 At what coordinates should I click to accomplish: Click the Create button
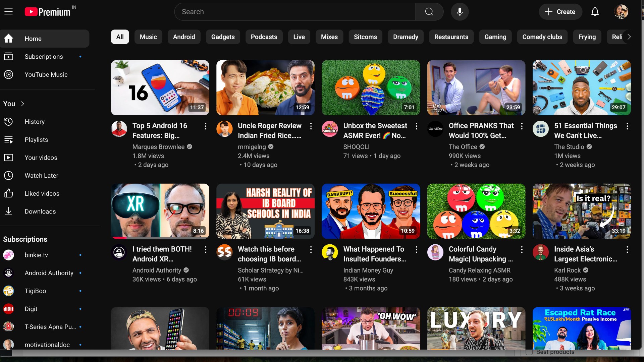(560, 12)
